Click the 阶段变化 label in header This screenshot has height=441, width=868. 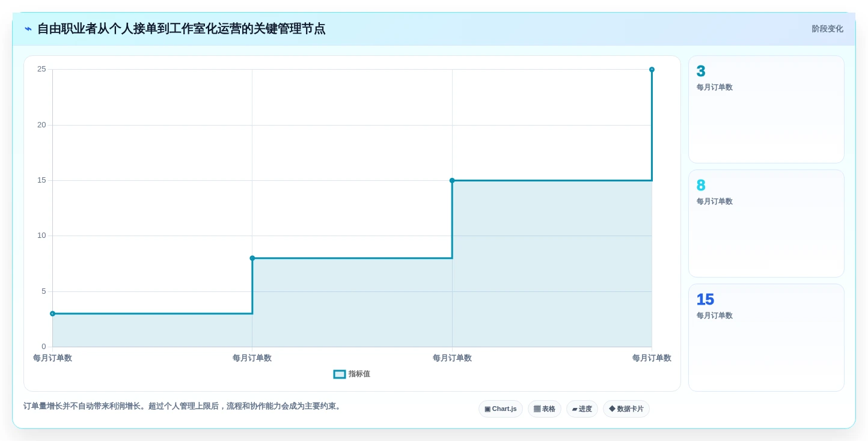[x=827, y=29]
